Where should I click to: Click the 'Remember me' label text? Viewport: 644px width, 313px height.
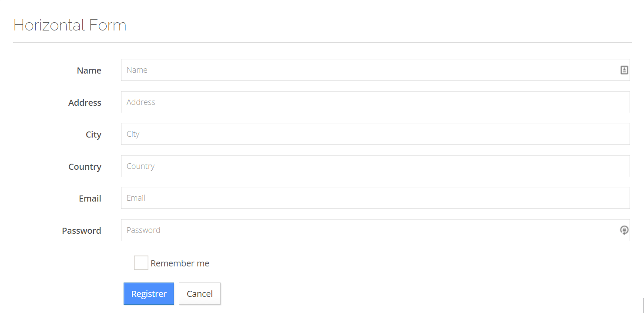pyautogui.click(x=180, y=263)
